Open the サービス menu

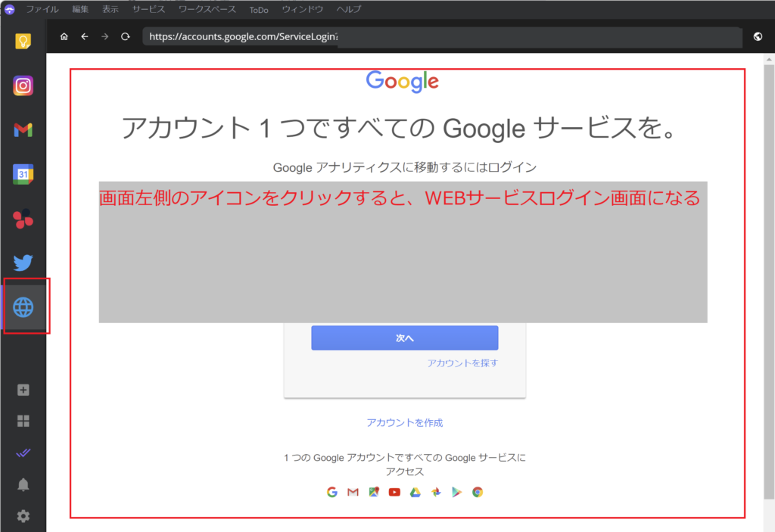(149, 9)
